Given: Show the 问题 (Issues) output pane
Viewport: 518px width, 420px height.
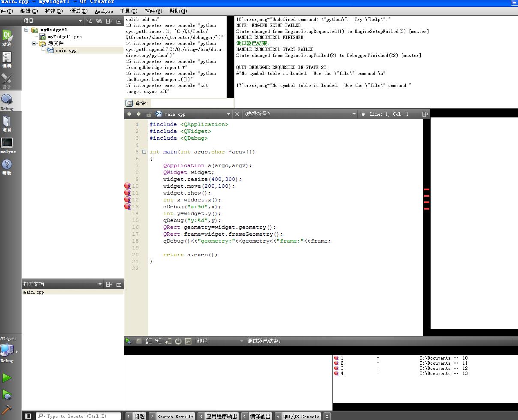Looking at the screenshot, I should point(136,416).
